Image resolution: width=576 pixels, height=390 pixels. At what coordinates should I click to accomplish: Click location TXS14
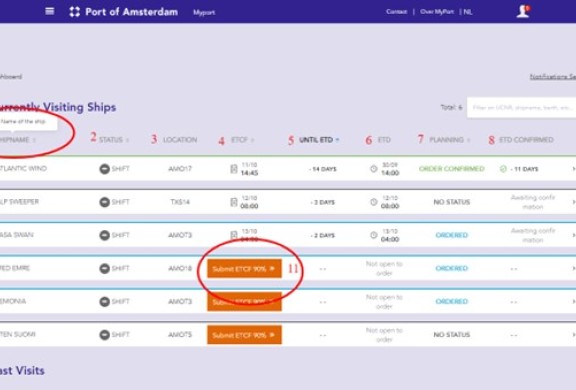pyautogui.click(x=180, y=202)
